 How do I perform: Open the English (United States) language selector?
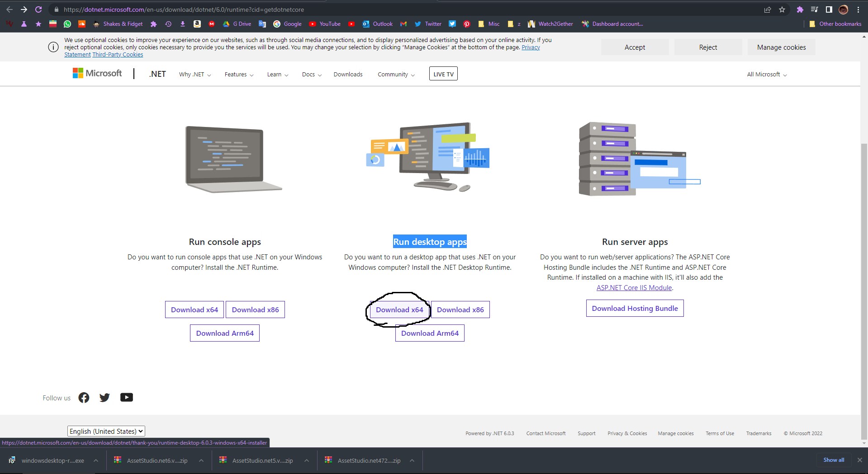coord(106,432)
